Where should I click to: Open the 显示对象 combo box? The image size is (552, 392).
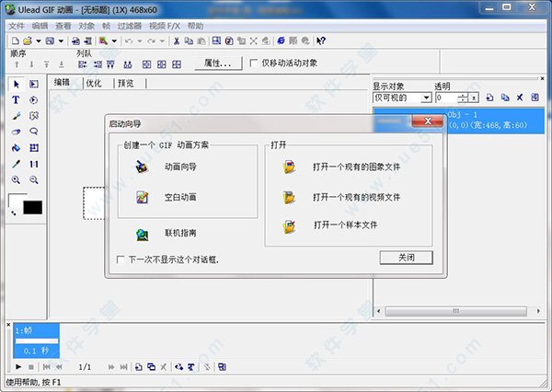click(x=402, y=98)
